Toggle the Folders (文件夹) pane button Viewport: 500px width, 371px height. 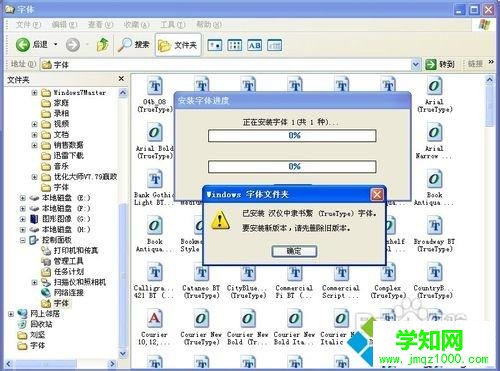click(178, 45)
